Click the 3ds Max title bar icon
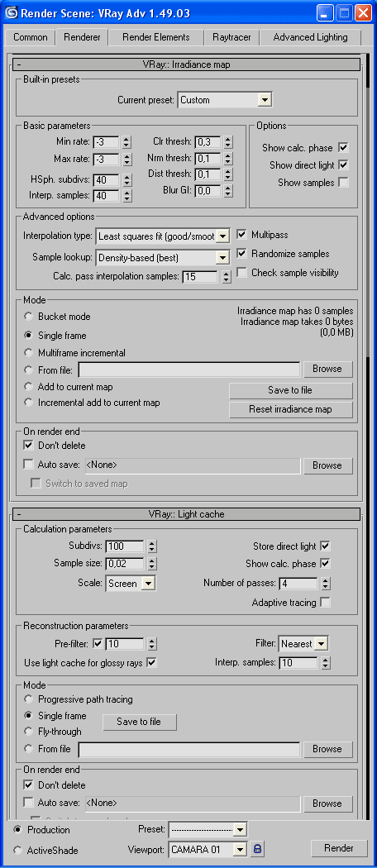 11,12
